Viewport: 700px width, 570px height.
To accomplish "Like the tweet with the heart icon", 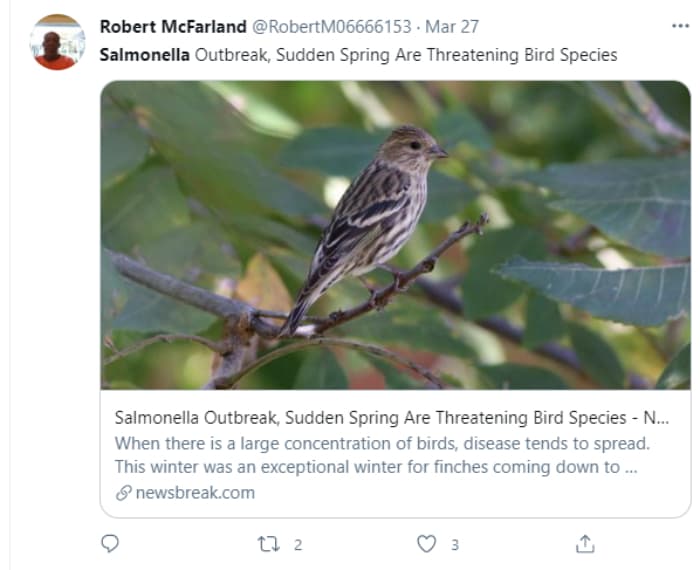I will coord(427,544).
